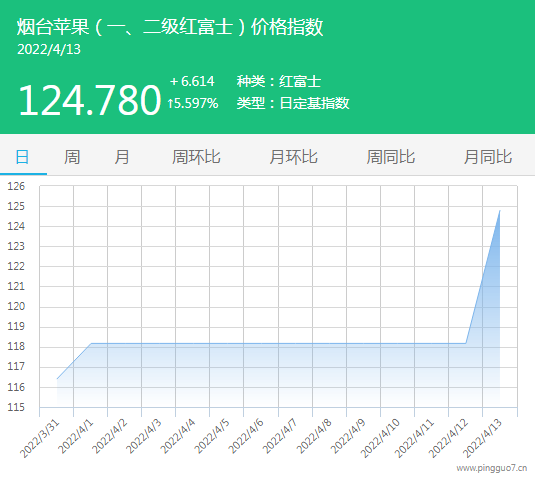Screen dimensions: 535x478
Task: Open the 月环比 tab
Action: coord(293,157)
